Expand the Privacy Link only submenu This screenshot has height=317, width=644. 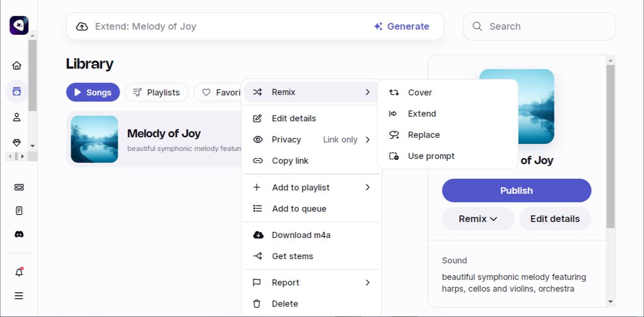point(311,140)
